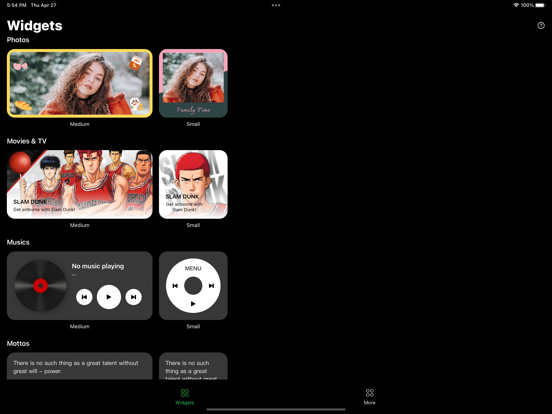Click the Mottos section heading
This screenshot has width=552, height=414.
tap(18, 343)
